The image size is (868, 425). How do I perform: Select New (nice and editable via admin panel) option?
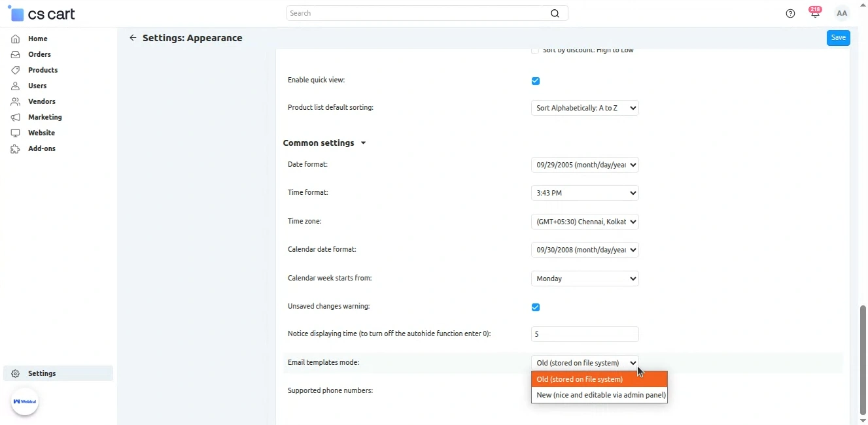[x=600, y=395]
